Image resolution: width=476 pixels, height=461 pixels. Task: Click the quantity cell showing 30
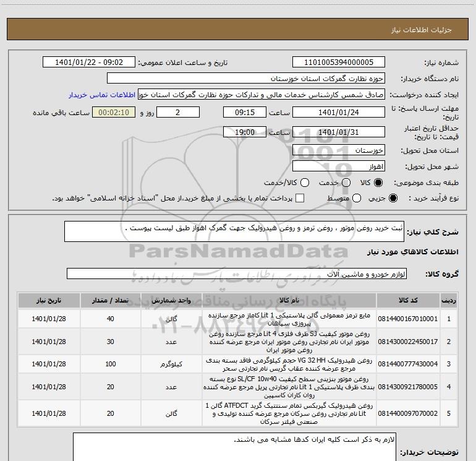point(110,342)
